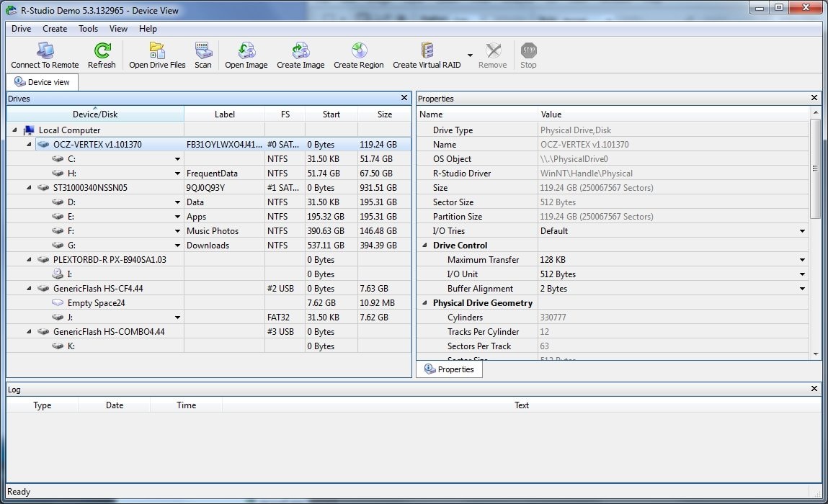Open the dropdown arrow for drive H:
Viewport: 828px width, 504px height.
tap(177, 173)
